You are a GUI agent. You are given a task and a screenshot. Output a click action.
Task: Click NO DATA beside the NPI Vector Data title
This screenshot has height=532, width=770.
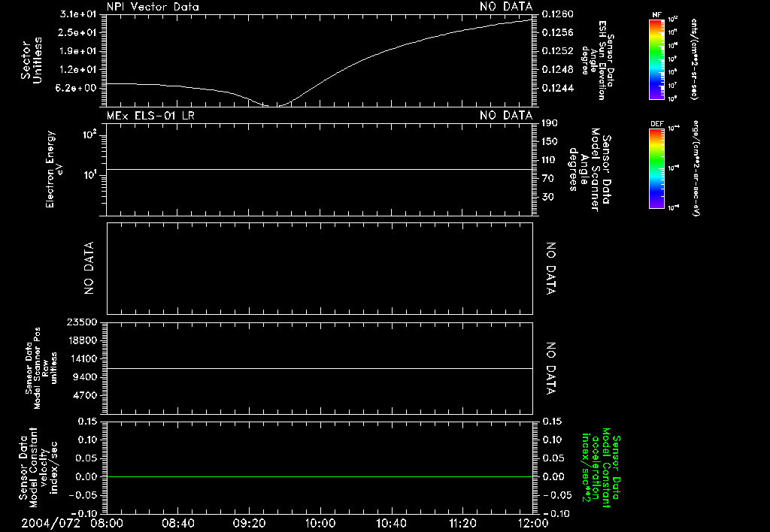point(506,7)
